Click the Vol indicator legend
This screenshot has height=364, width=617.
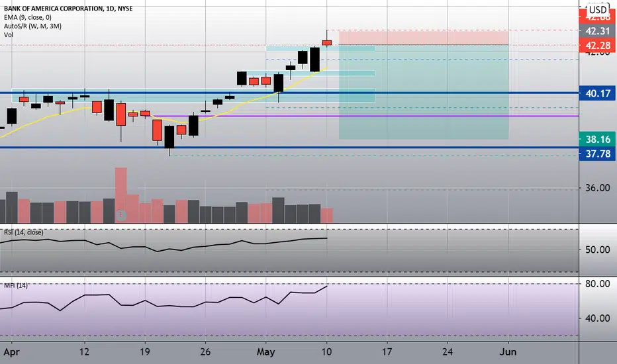[x=9, y=34]
